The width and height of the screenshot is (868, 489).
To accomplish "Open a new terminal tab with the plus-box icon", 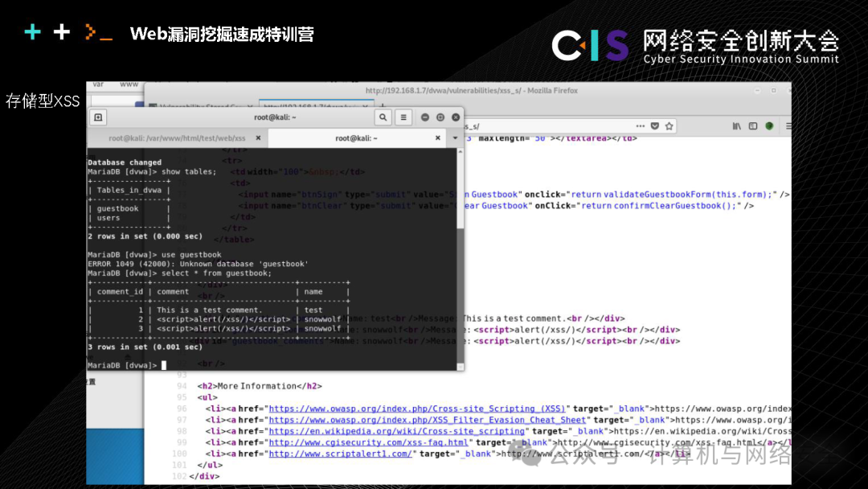I will [x=98, y=117].
